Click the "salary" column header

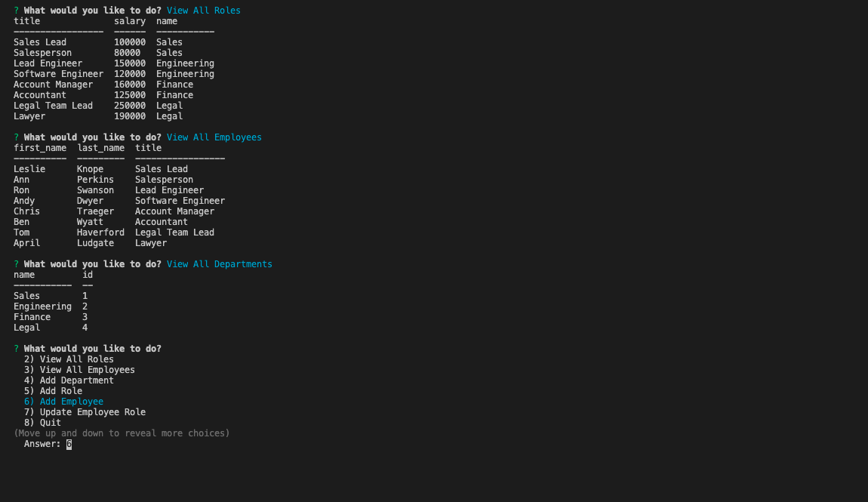click(x=130, y=21)
